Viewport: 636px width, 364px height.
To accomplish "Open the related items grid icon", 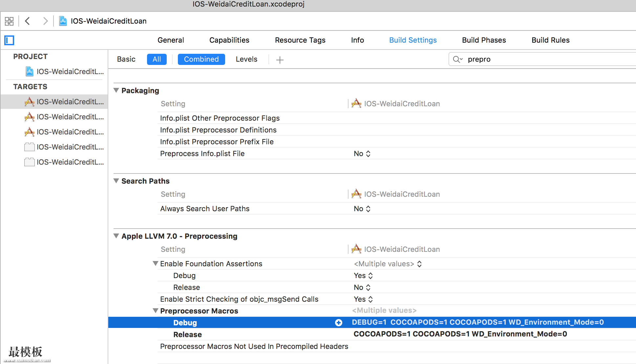I will (9, 21).
